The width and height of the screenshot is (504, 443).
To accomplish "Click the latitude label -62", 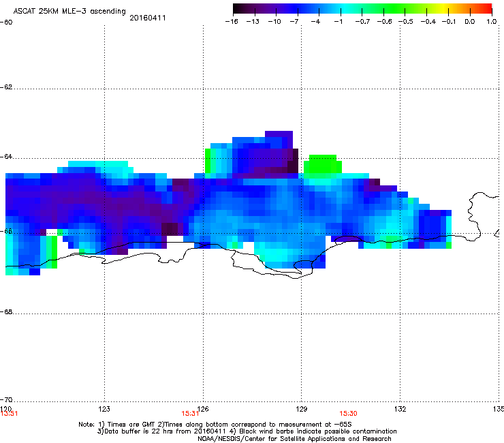I will click(x=6, y=87).
